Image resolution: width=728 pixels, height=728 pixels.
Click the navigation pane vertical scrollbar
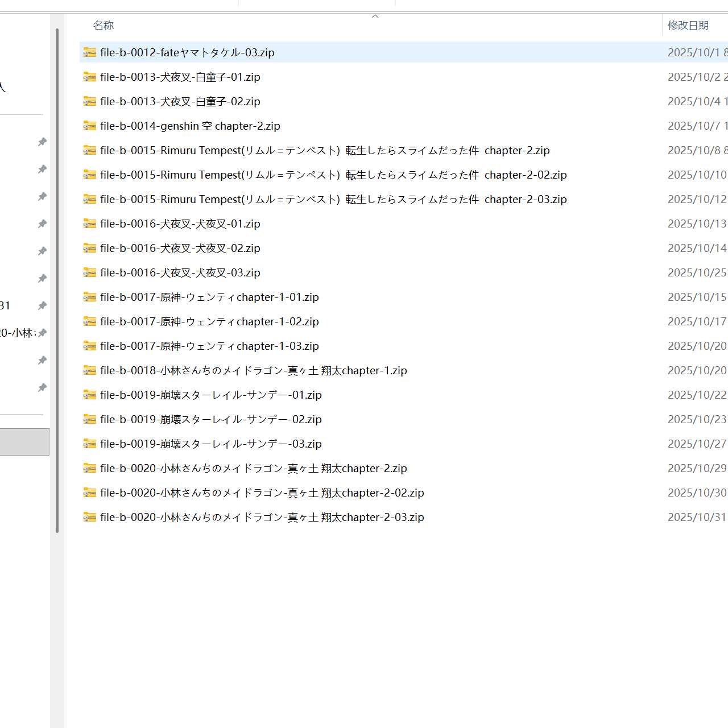tap(57, 280)
